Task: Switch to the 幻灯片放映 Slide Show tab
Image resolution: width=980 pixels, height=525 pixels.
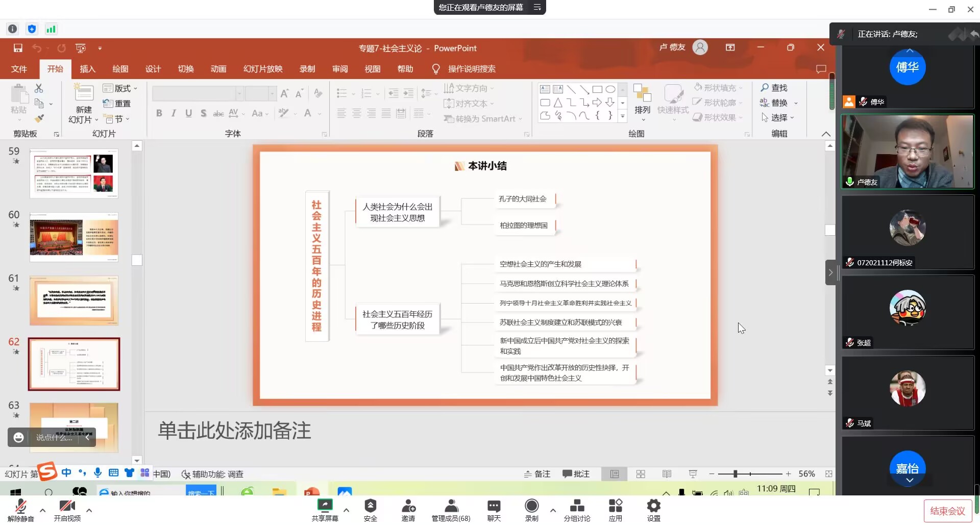Action: tap(263, 69)
